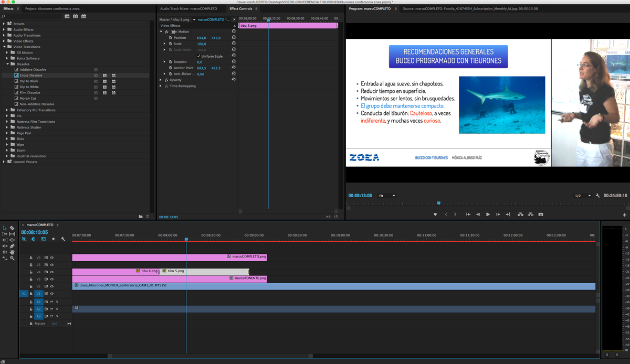Screen dimensions: 630x364
Task: Open Program monitor settings wrench
Action: 597,196
